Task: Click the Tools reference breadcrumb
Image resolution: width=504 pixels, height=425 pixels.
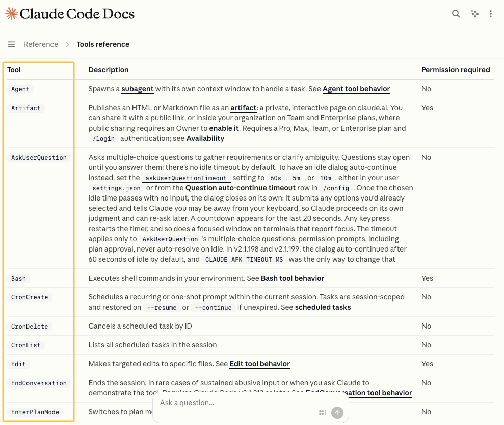Action: [x=103, y=44]
